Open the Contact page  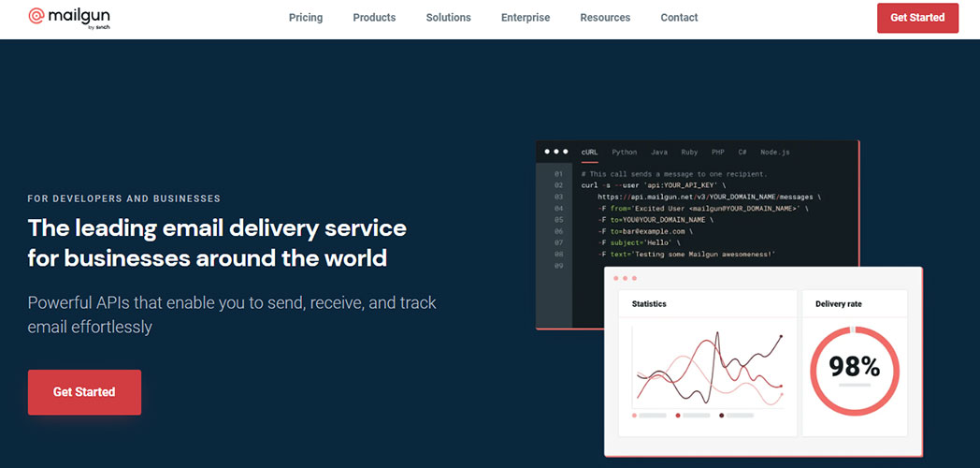[680, 18]
